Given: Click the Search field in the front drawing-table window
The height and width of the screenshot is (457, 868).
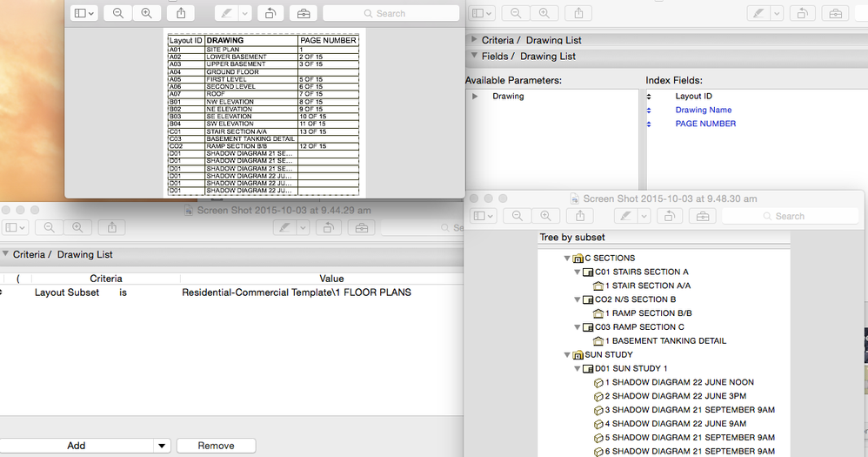Looking at the screenshot, I should coord(391,13).
